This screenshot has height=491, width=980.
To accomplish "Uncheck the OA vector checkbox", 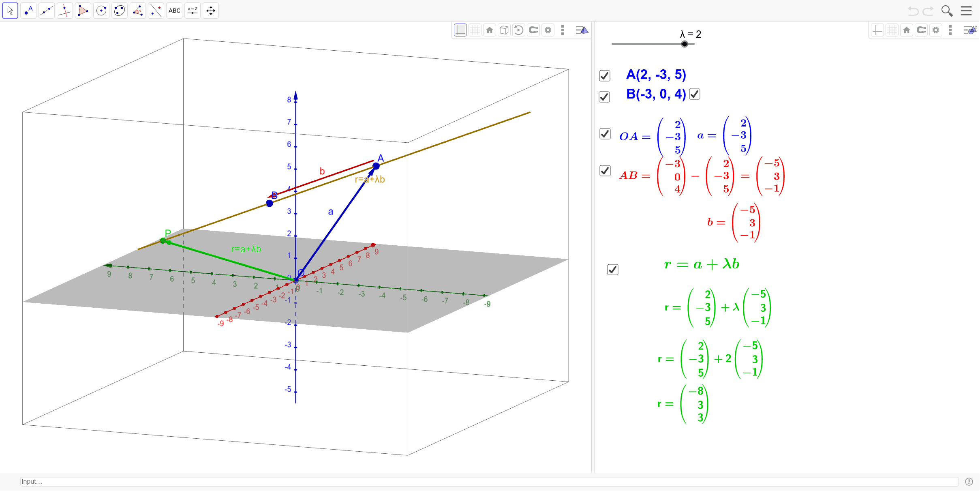I will click(605, 134).
